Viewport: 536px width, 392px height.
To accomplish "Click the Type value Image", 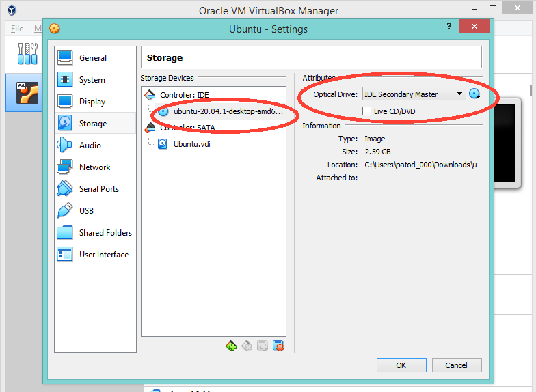I will point(375,139).
